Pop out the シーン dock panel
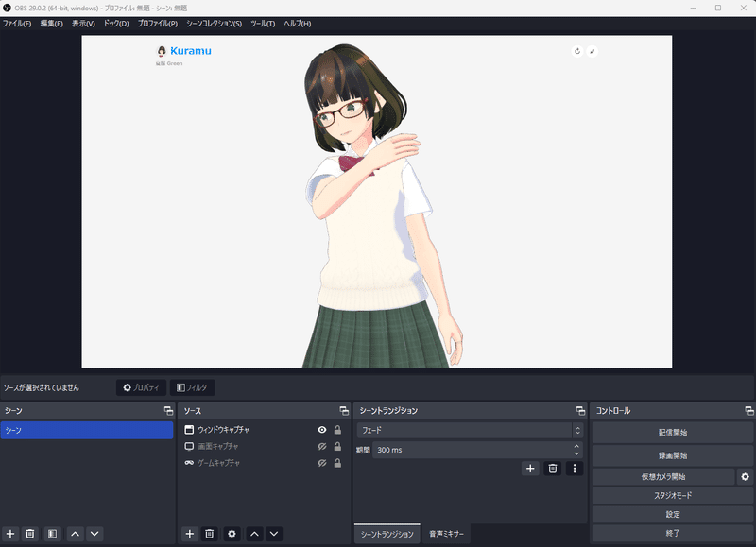Screen dimensions: 756x547 [168, 411]
